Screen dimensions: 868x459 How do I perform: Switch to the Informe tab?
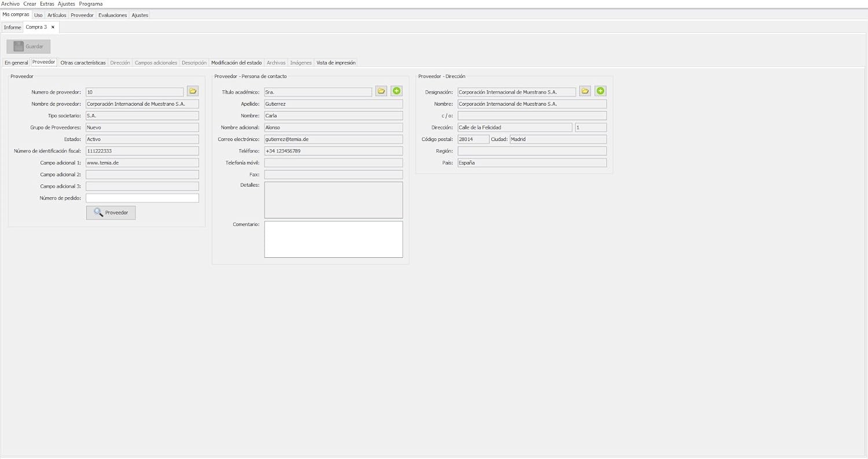[12, 27]
